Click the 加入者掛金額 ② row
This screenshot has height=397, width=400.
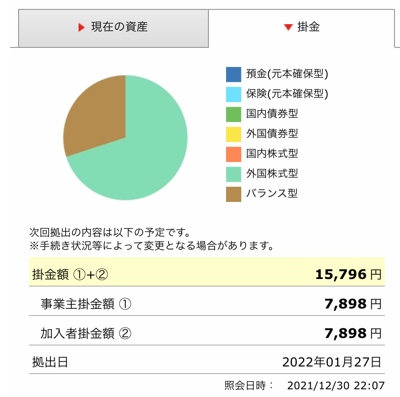[207, 331]
